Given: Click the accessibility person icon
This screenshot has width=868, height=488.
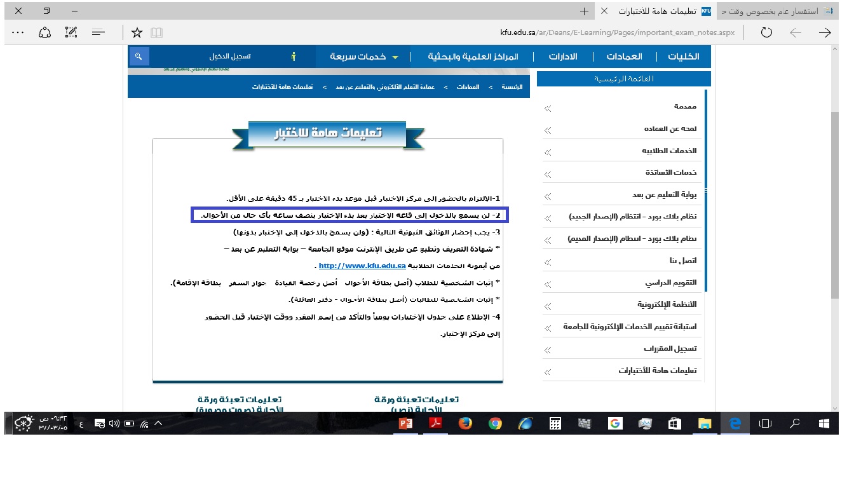Looking at the screenshot, I should (x=293, y=57).
